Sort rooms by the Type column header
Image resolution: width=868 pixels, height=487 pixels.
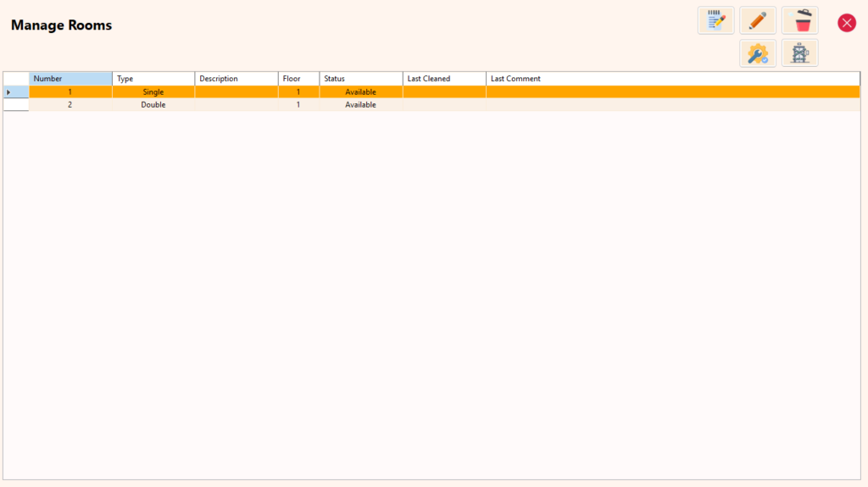(x=153, y=79)
